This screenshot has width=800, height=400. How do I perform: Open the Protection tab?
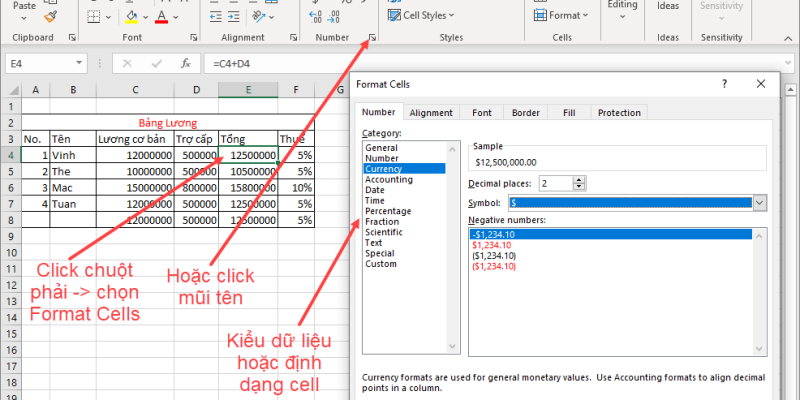[x=619, y=113]
